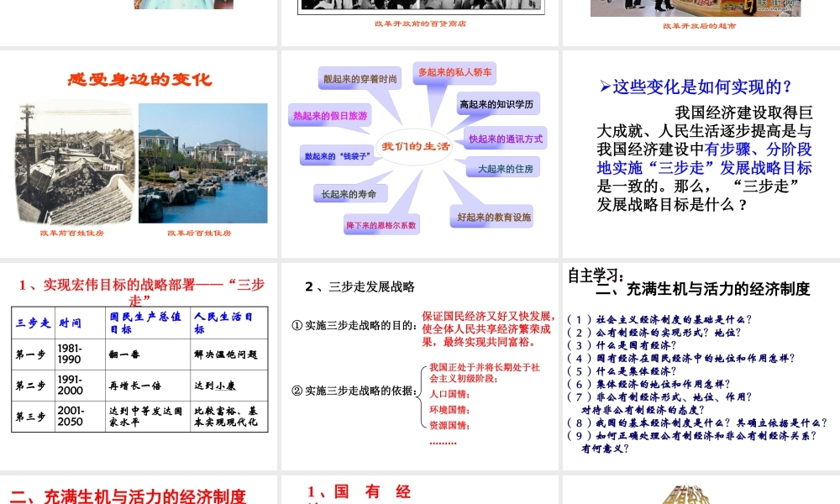Click question (1) 社会主义经济制度的基础是什么
840x504 pixels.
659,319
